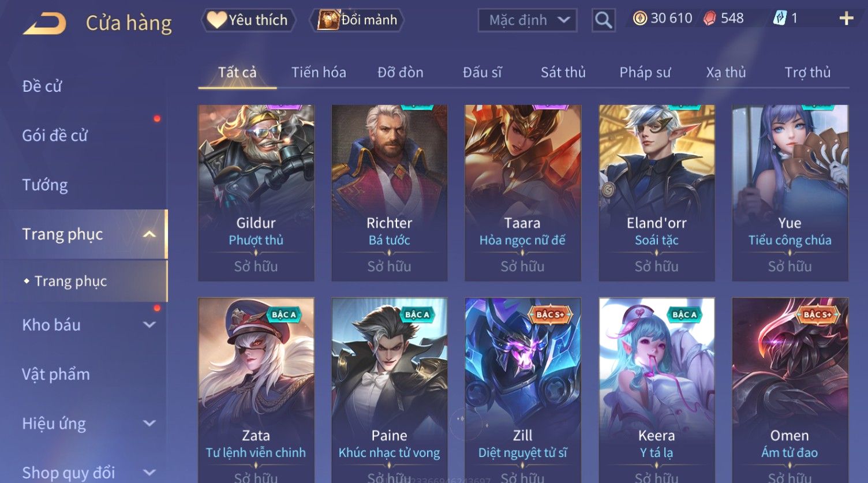Expand the Hiệu ứng sidebar section
Screen dimensions: 868x483
(149, 424)
